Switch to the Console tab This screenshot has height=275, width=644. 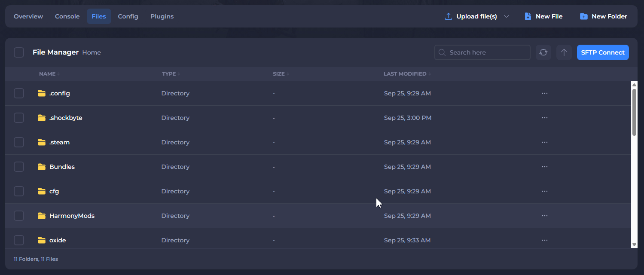pos(67,16)
